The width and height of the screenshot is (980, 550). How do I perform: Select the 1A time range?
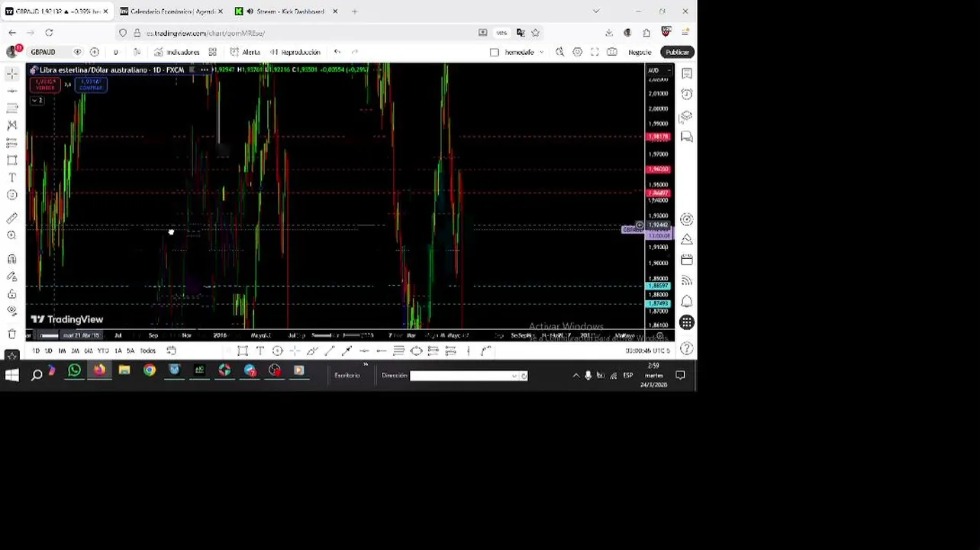118,351
